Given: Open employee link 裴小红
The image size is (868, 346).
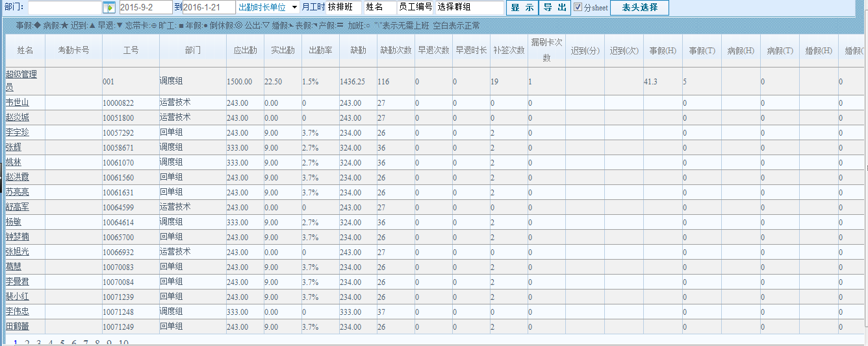Looking at the screenshot, I should point(17,297).
